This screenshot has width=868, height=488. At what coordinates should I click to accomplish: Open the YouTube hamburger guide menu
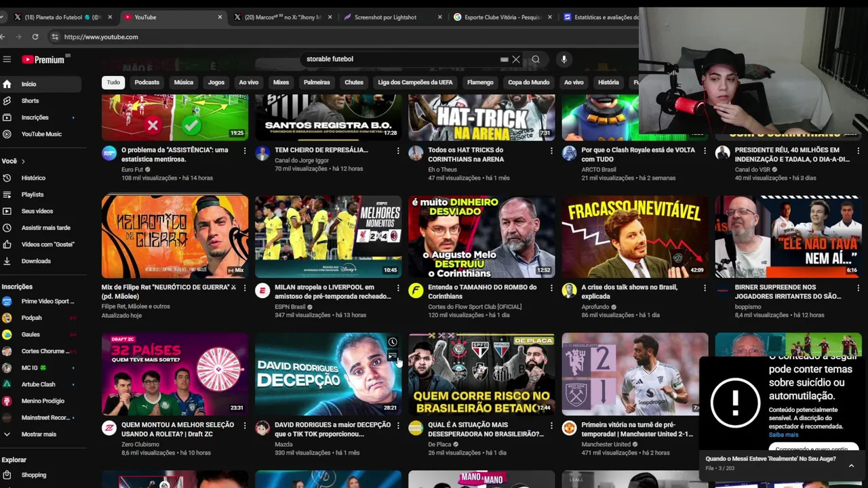(7, 60)
